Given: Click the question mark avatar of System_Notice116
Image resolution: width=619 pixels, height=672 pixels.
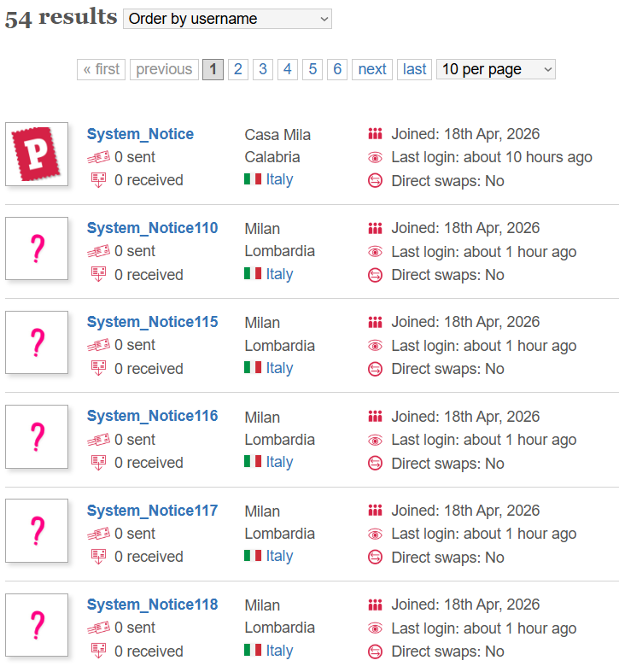Looking at the screenshot, I should tap(37, 436).
